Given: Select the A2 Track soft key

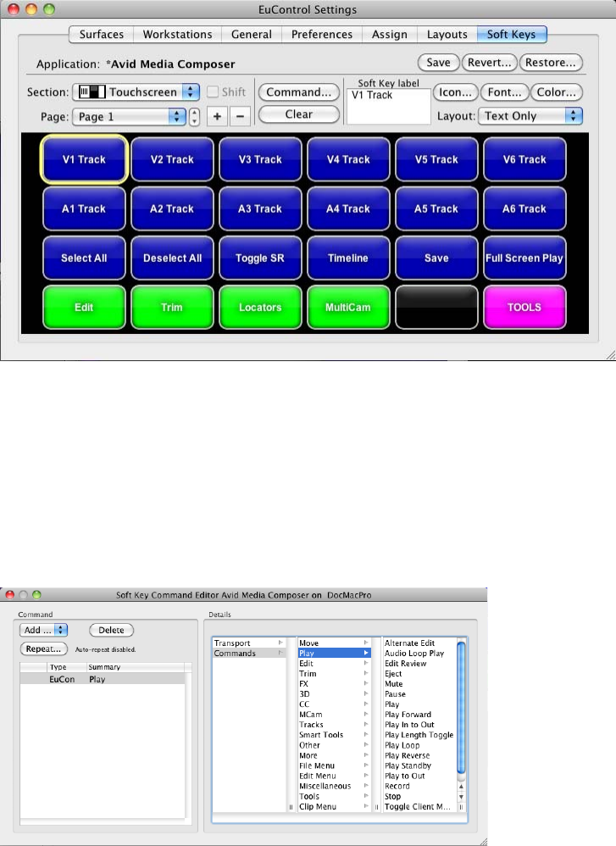Looking at the screenshot, I should 172,209.
